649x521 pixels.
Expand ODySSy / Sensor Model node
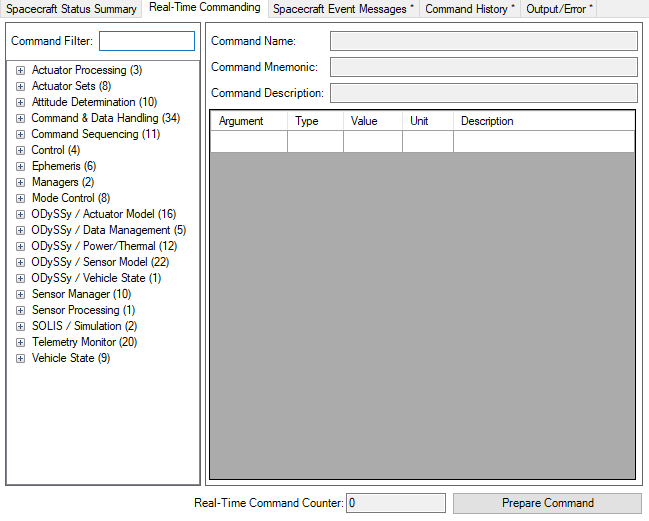20,262
